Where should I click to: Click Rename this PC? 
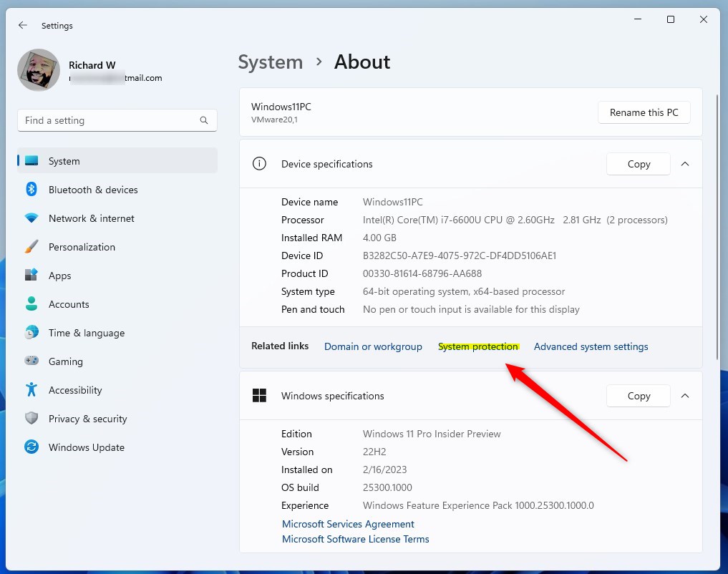pos(644,112)
